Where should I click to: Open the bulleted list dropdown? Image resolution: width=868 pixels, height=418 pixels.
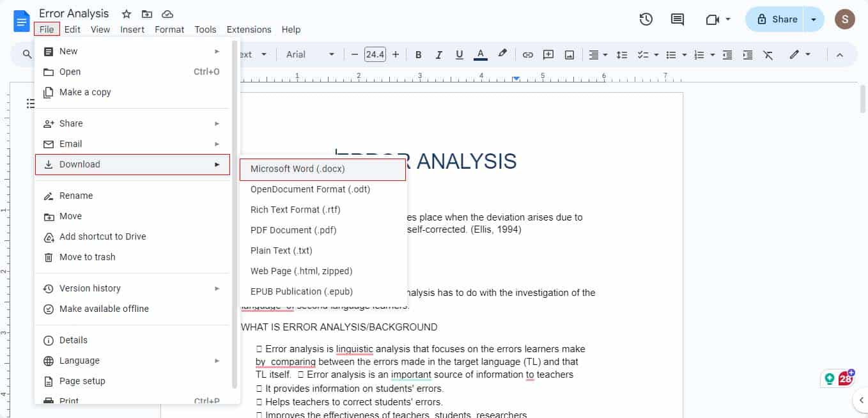676,54
